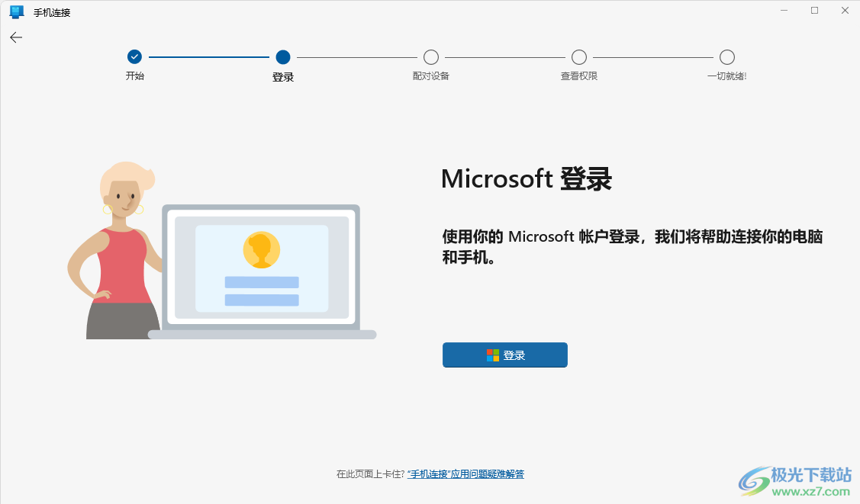Click the 开始 step label
This screenshot has height=504, width=860.
tap(134, 76)
